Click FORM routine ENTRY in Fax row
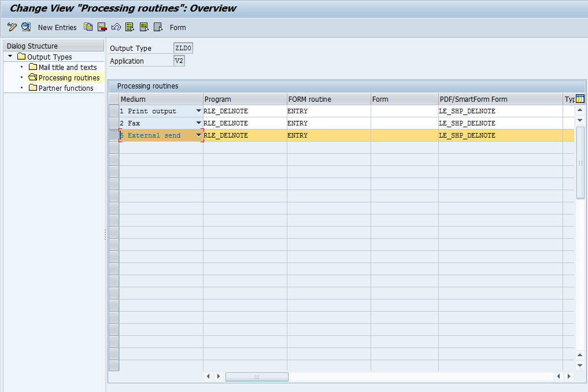Screen dimensions: 588x392 pos(329,123)
